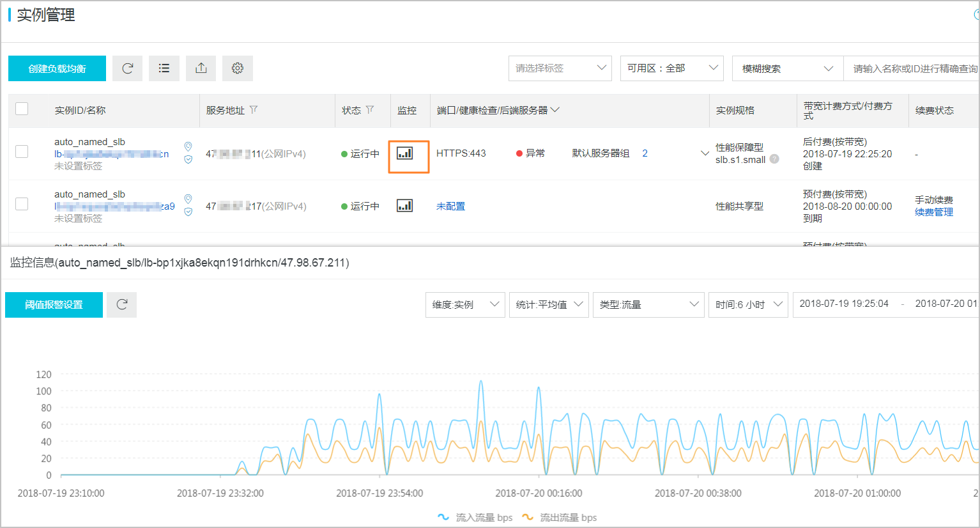Open the 未配置 link in second row
980x528 pixels.
pos(450,206)
